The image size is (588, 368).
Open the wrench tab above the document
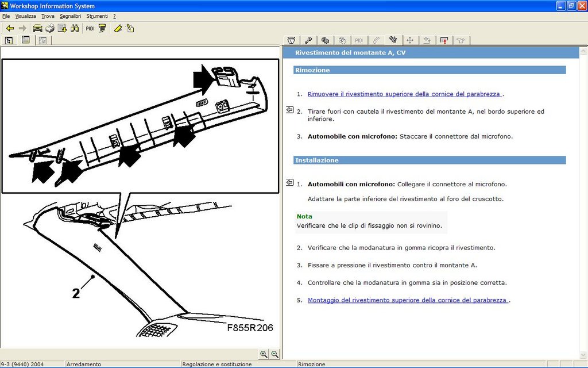point(308,40)
